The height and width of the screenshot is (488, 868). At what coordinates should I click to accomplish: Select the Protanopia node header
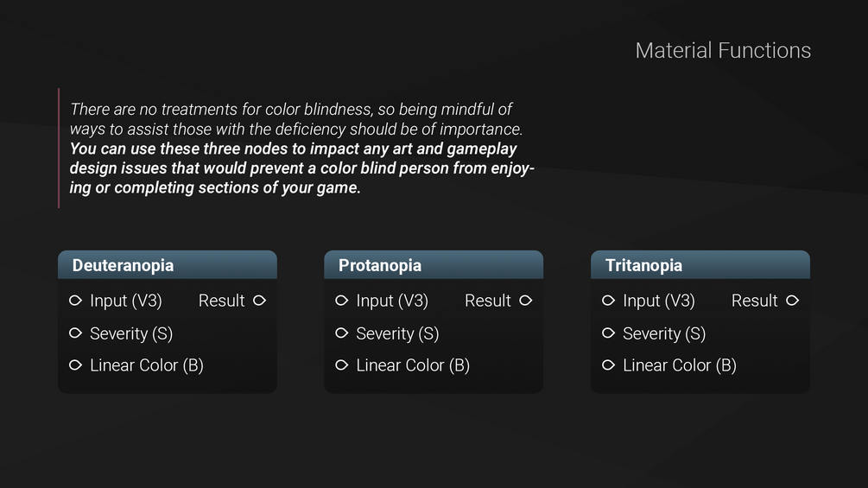click(x=434, y=264)
